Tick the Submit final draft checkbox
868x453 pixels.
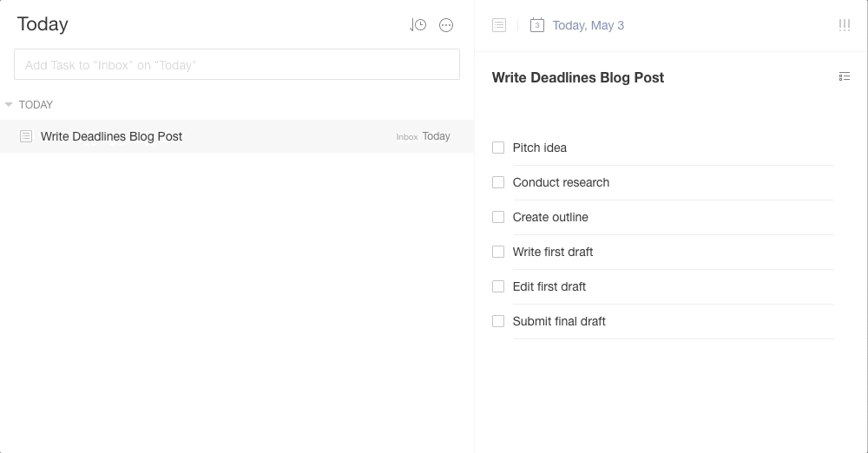click(498, 321)
